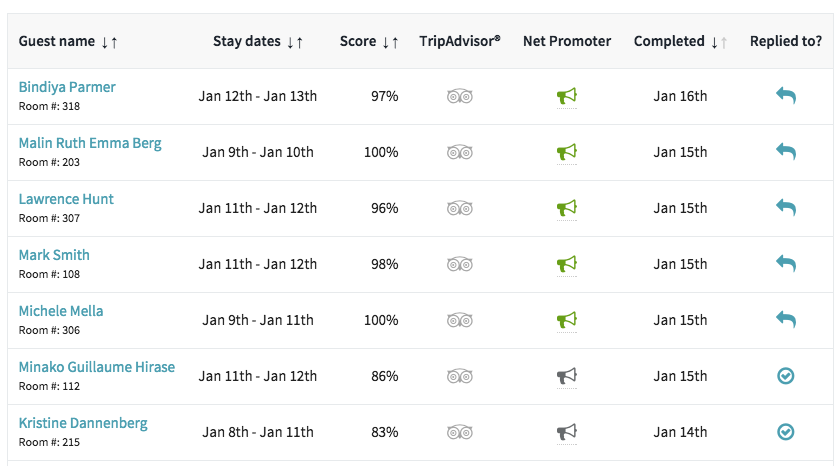839x466 pixels.
Task: Sort by Completed date column
Action: point(680,41)
